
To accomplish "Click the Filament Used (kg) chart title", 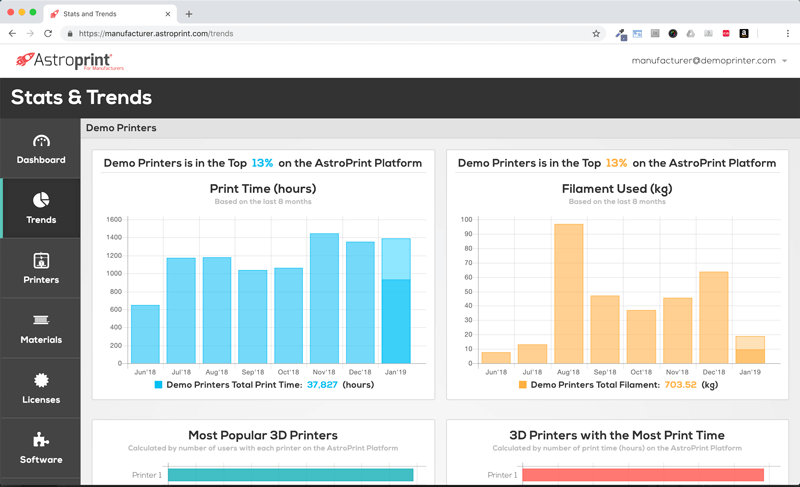I will (x=617, y=189).
